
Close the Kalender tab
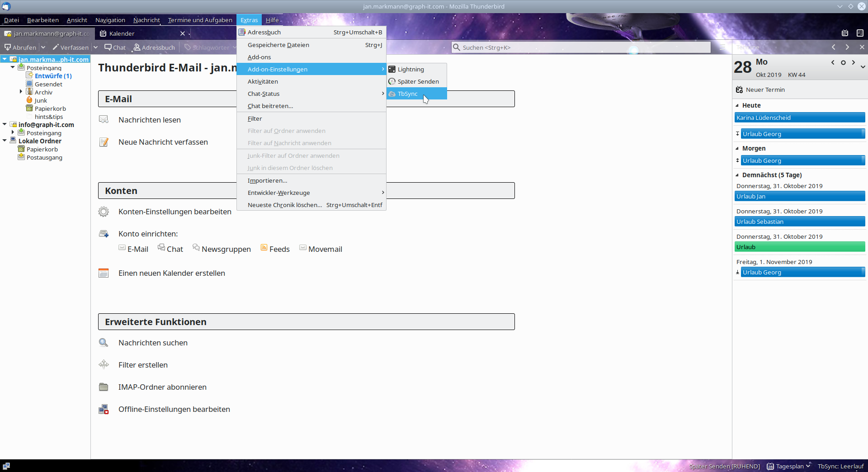(183, 33)
